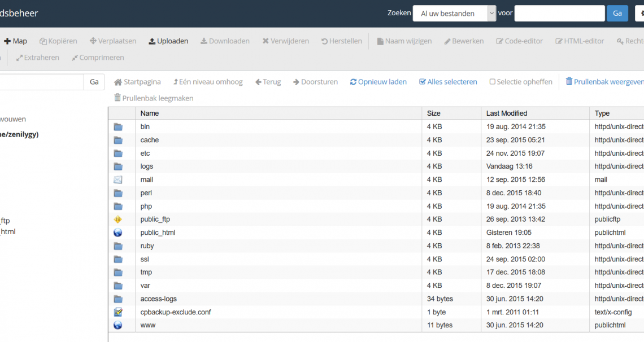
Task: Go to Startpagina
Action: click(x=138, y=82)
